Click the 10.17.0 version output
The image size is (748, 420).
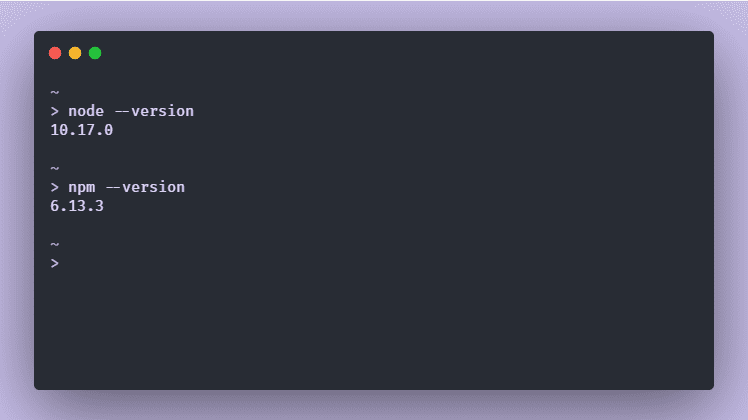82,130
